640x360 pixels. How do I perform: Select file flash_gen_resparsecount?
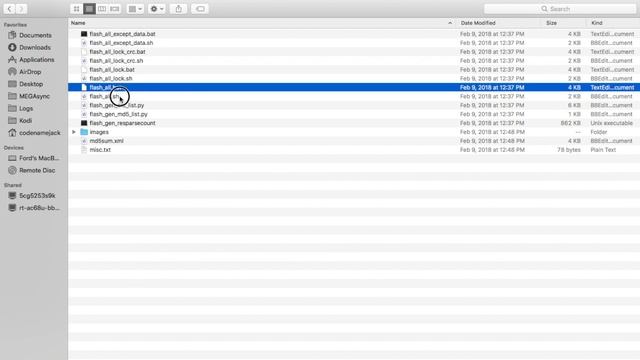click(x=122, y=123)
